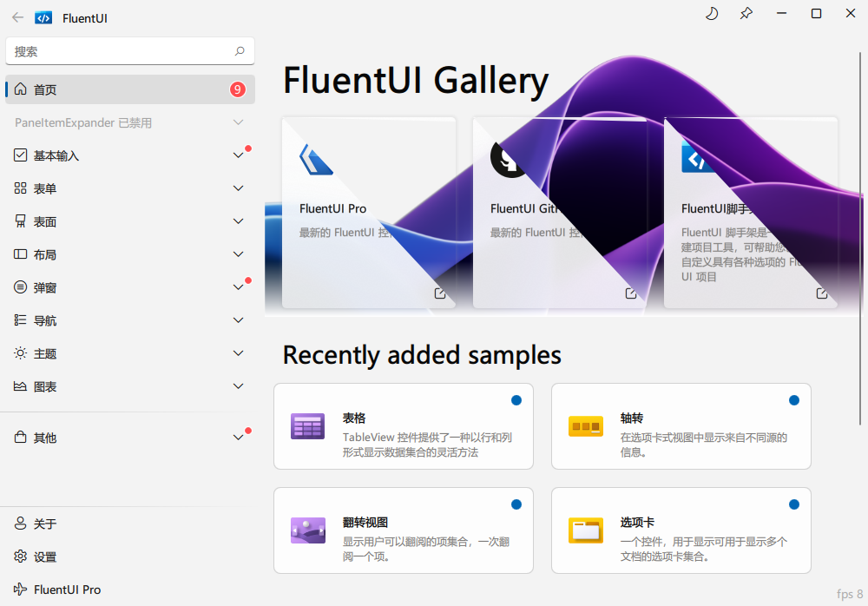Click the checkbox icon of 基本输入
The height and width of the screenshot is (606, 868).
pos(21,155)
